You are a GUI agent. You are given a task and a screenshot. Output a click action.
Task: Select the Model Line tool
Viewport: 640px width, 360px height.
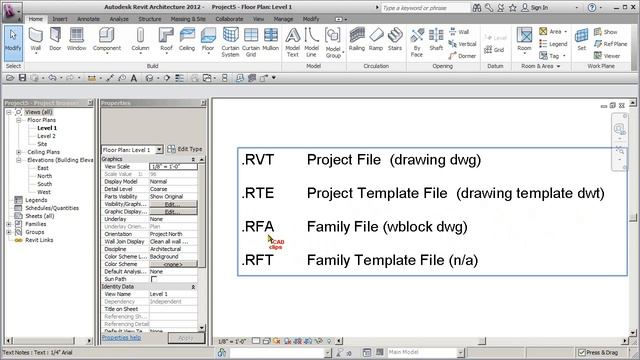click(311, 42)
